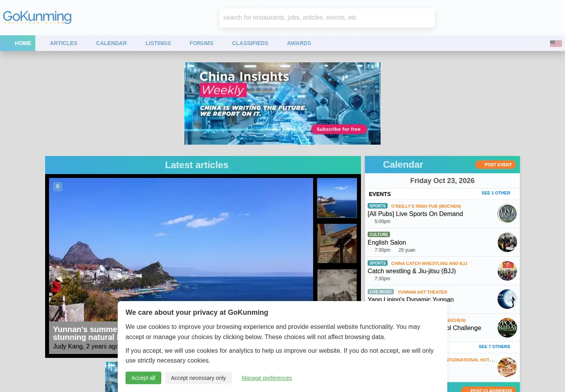Click the slide counter badge showing 6

pos(58,186)
